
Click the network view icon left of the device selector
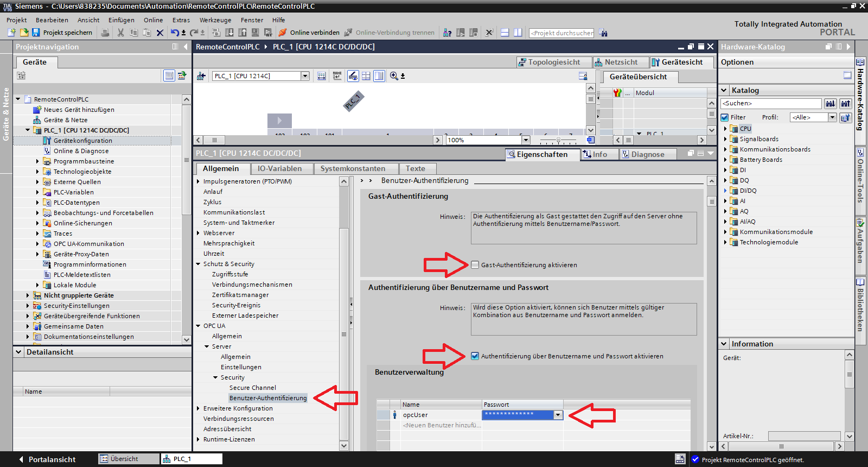coord(201,76)
